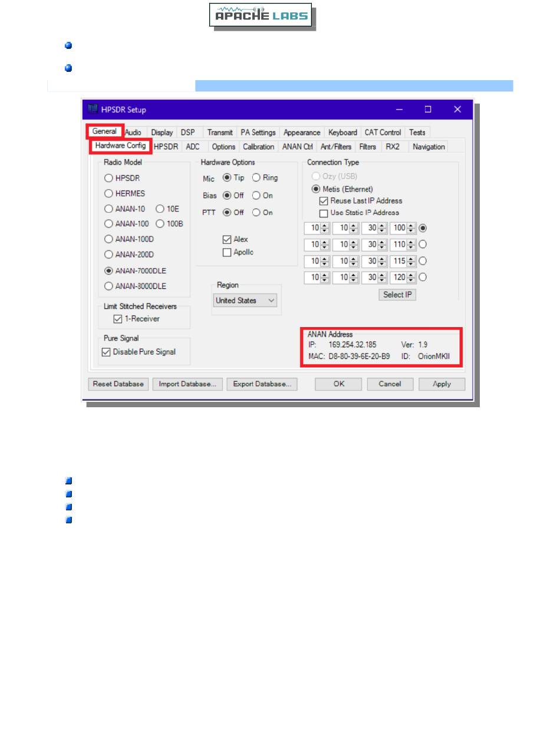The image size is (560, 729).
Task: Toggle the Alex checkbox
Action: click(x=235, y=239)
